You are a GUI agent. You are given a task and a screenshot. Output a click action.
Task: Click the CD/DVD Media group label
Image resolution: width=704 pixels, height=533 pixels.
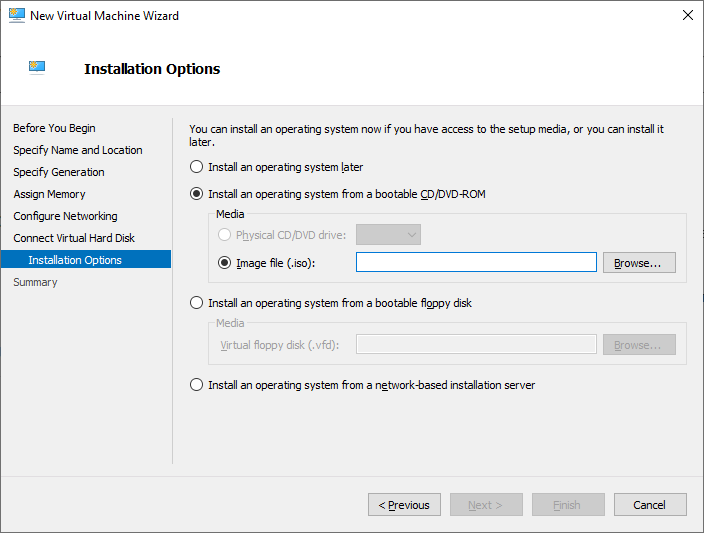click(230, 214)
